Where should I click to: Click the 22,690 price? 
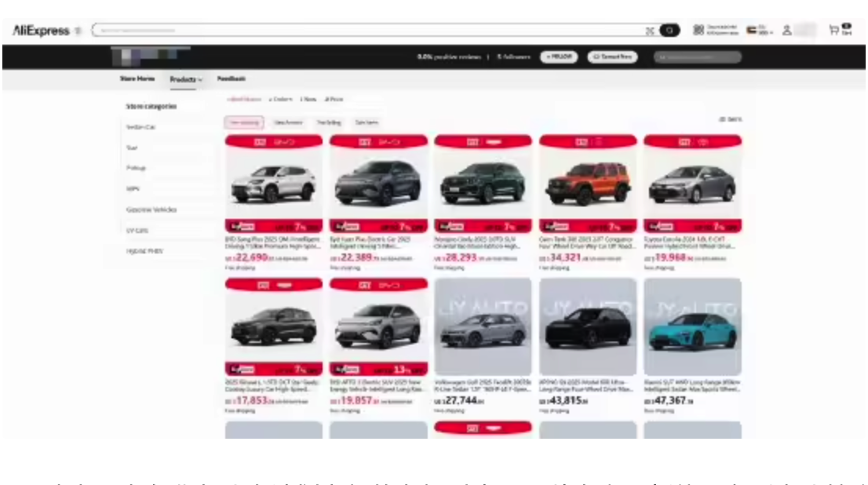[250, 258]
